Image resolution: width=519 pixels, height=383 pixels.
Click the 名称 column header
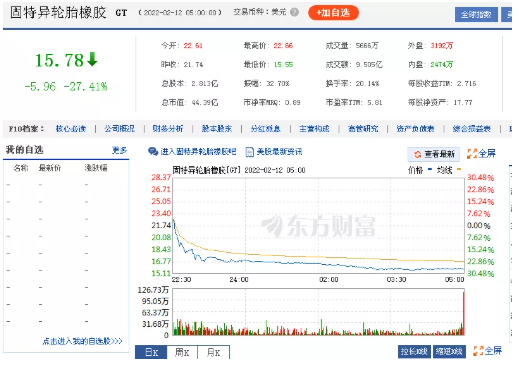[21, 168]
